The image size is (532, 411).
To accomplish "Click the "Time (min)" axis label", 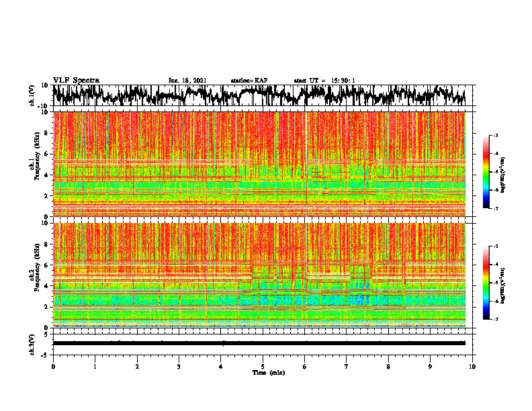I will coord(269,373).
